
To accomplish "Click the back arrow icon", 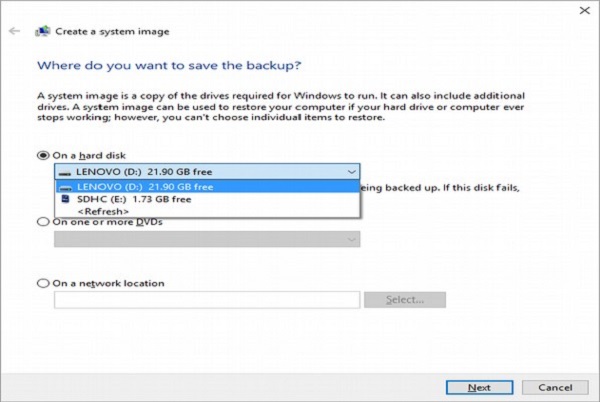I will [14, 31].
